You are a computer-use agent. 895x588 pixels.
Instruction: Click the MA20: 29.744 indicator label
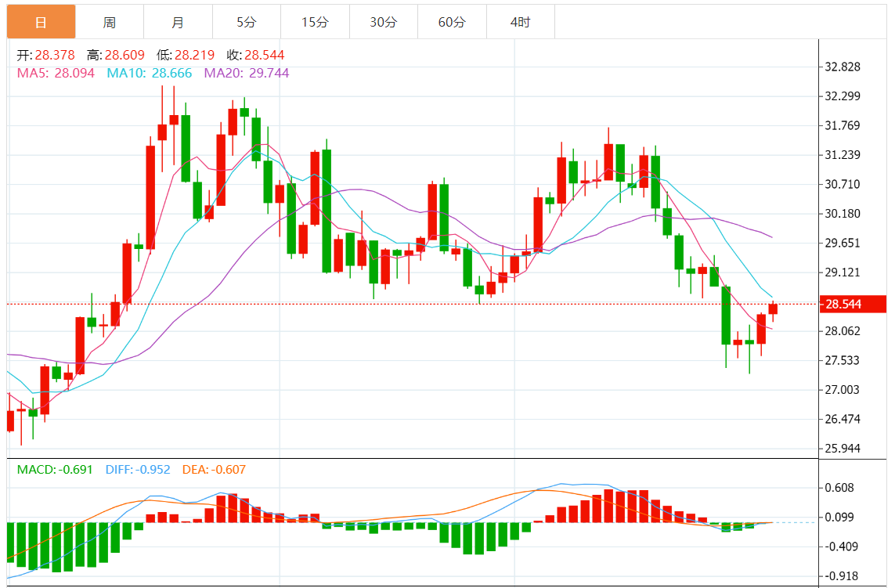(x=247, y=73)
